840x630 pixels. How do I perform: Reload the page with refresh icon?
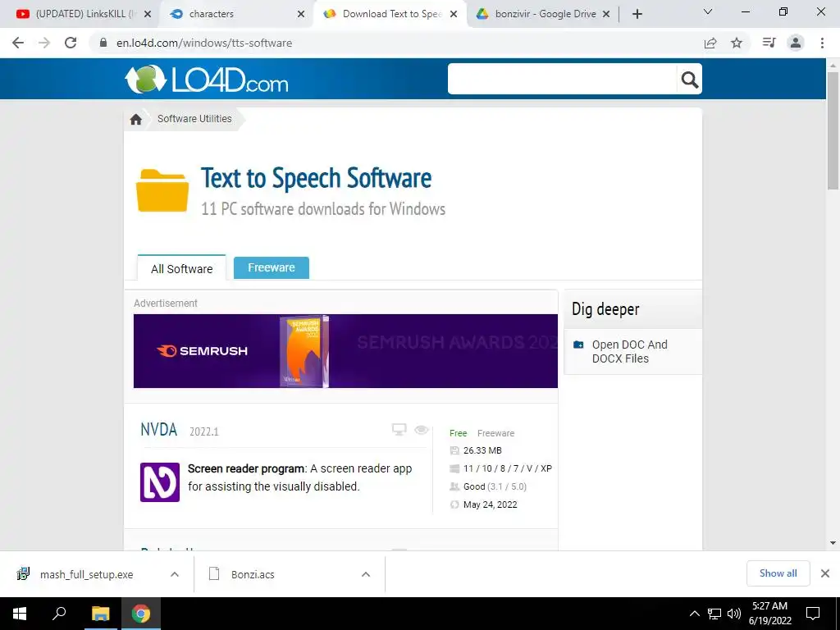tap(71, 43)
